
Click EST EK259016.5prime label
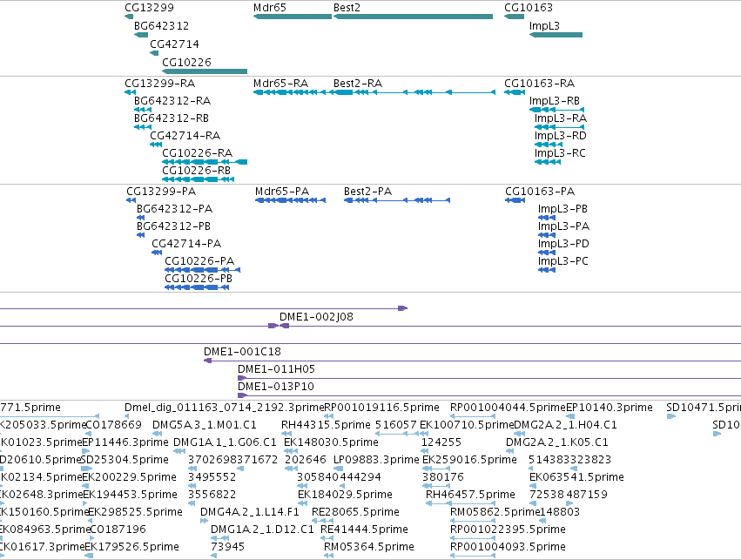tap(469, 461)
